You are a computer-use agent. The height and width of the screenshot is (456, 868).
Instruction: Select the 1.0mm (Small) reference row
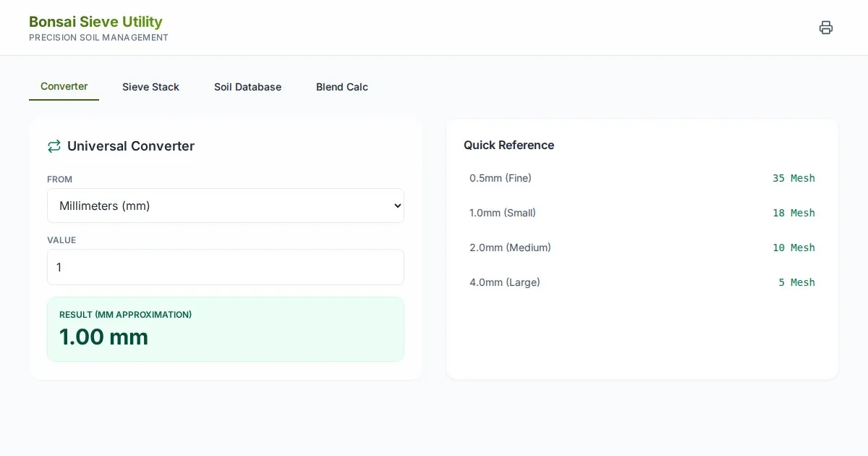tap(503, 213)
